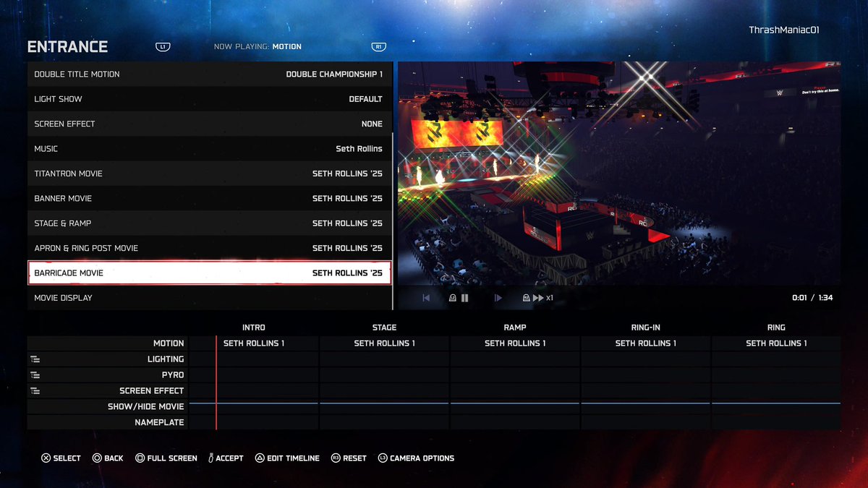Click the red timeline playhead marker
This screenshot has height=488, width=868.
click(x=216, y=382)
